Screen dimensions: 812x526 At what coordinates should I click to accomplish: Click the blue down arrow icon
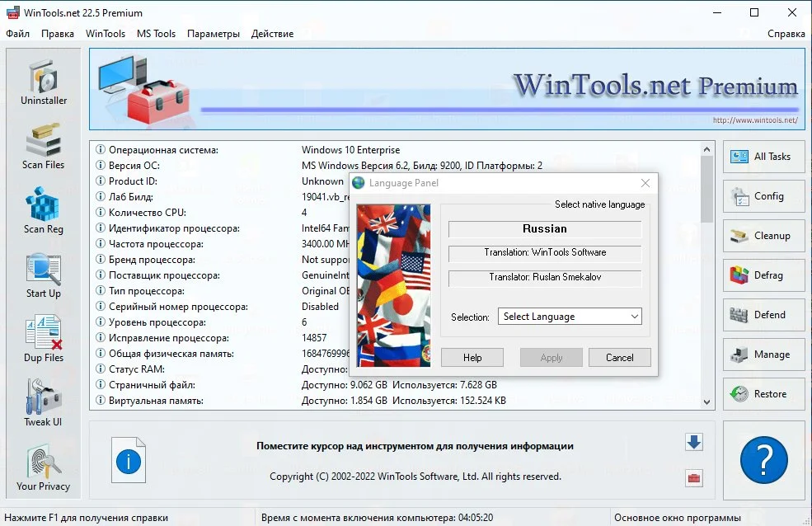tap(694, 442)
